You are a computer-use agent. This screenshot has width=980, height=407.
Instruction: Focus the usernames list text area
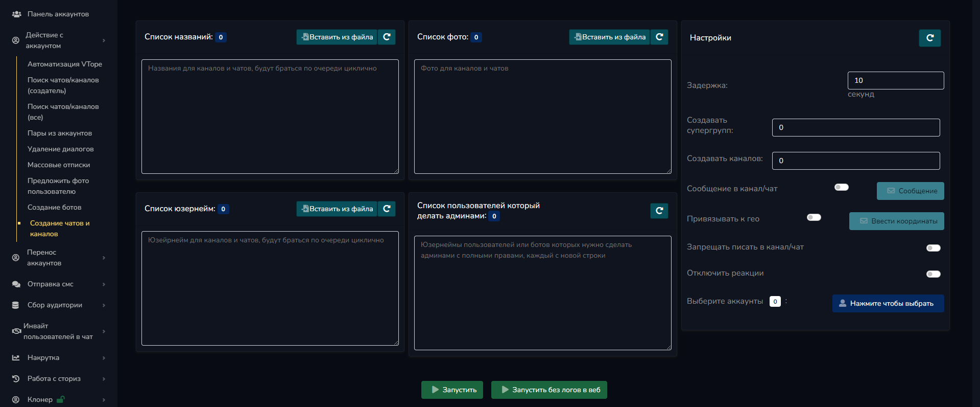(270, 288)
